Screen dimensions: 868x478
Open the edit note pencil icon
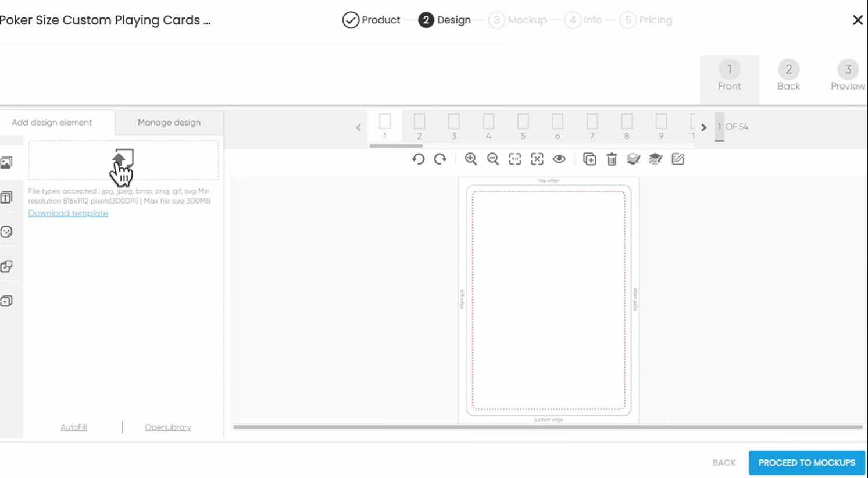678,159
